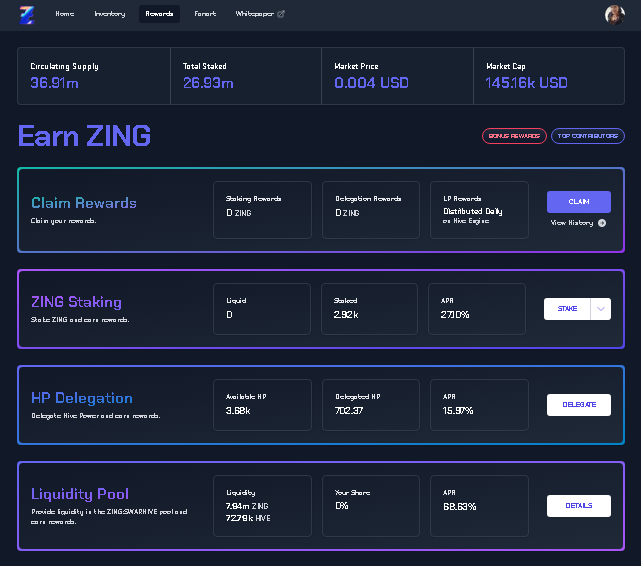The height and width of the screenshot is (566, 641).
Task: Open the Top Contributors button
Action: [587, 136]
